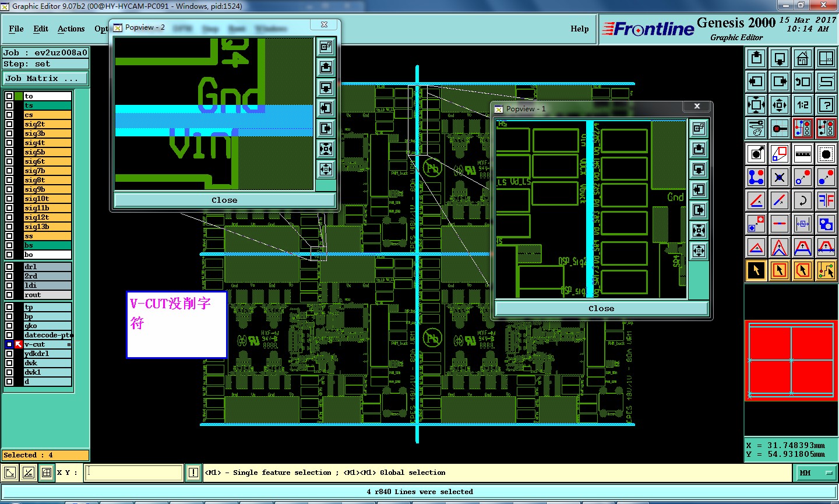
Task: Close Popview - 1 with title-bar X
Action: [x=697, y=106]
